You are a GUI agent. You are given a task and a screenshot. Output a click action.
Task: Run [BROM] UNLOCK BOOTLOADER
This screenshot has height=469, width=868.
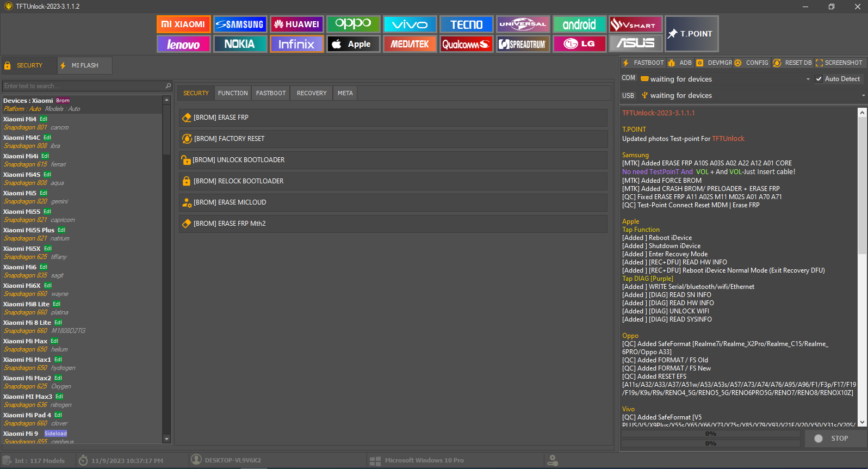pos(393,160)
